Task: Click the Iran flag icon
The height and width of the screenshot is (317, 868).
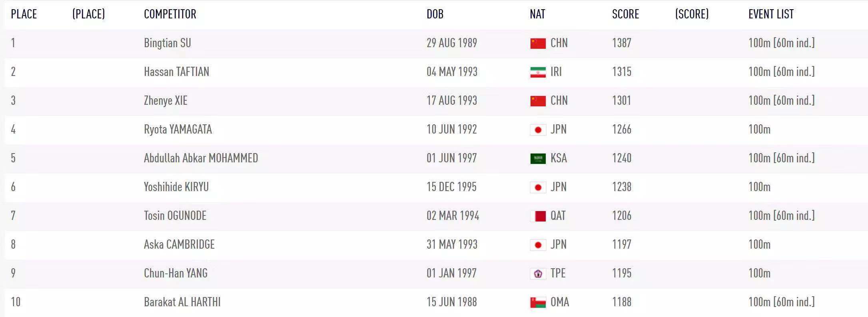Action: pyautogui.click(x=538, y=72)
